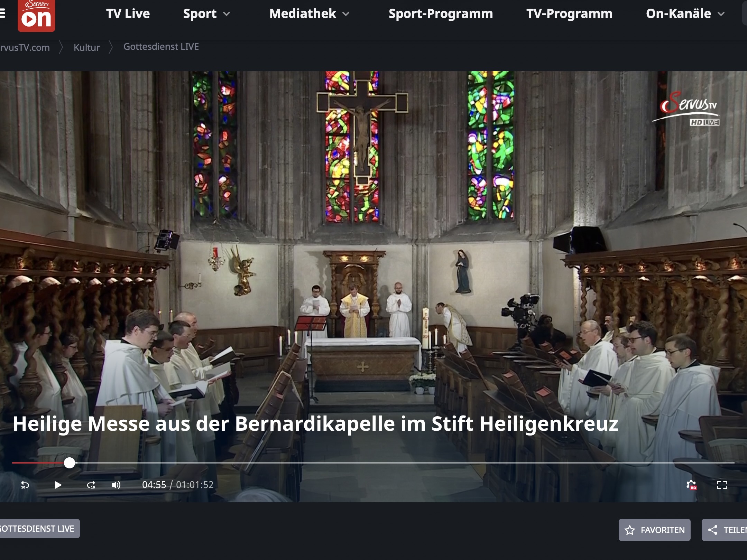Viewport: 747px width, 560px height.
Task: Click the 01:01:52 total duration
Action: coord(195,485)
